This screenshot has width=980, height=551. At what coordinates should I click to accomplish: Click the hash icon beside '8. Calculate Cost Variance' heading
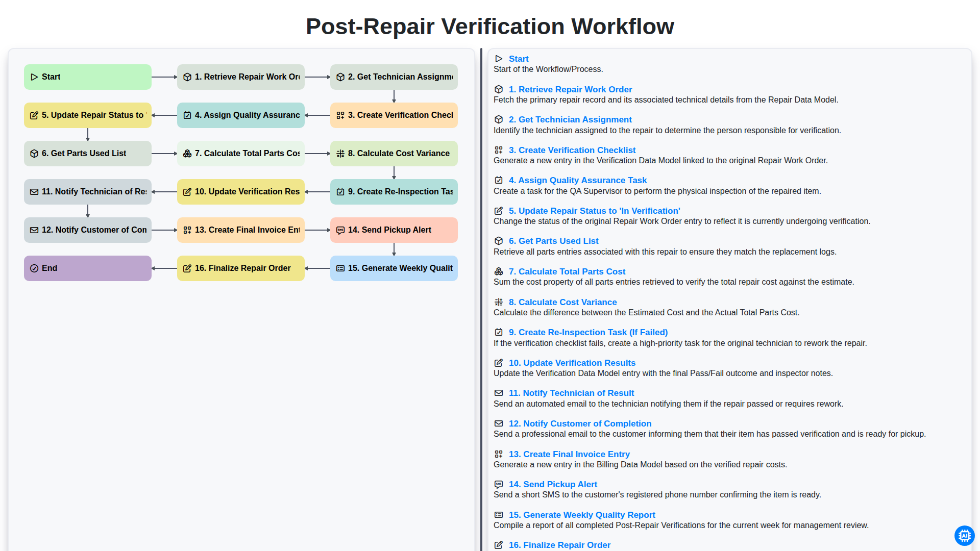[x=499, y=302]
